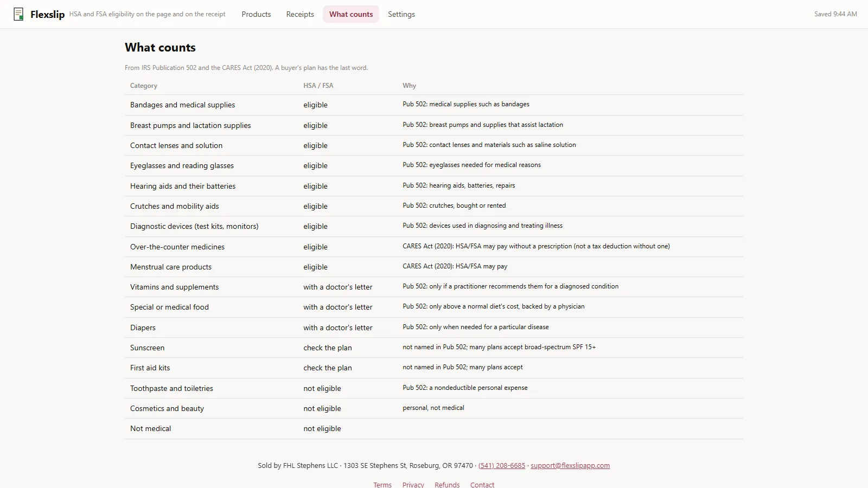Open the Products tab
The image size is (868, 488).
click(x=256, y=14)
